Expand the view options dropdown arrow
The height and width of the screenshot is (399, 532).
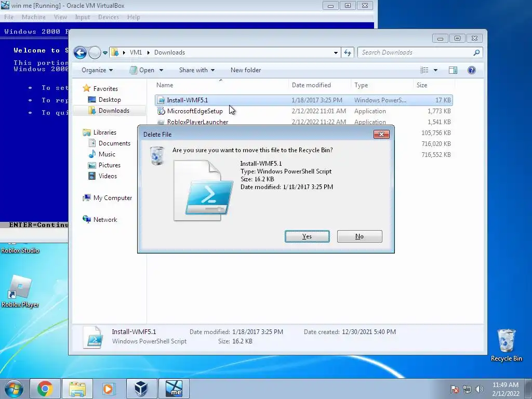click(436, 70)
